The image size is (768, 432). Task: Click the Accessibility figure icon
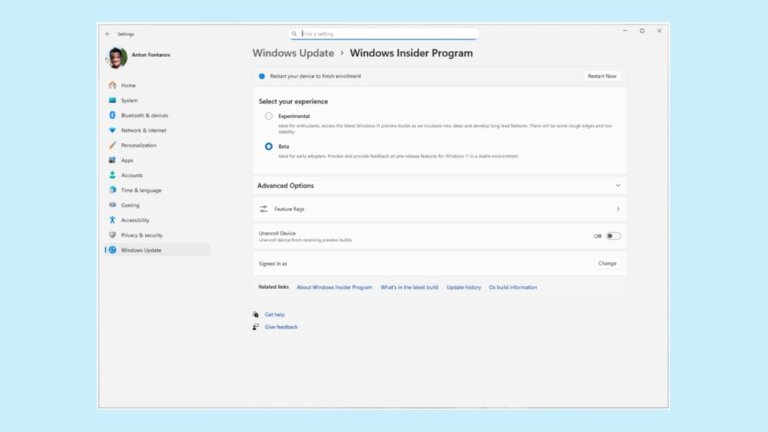[x=112, y=220]
